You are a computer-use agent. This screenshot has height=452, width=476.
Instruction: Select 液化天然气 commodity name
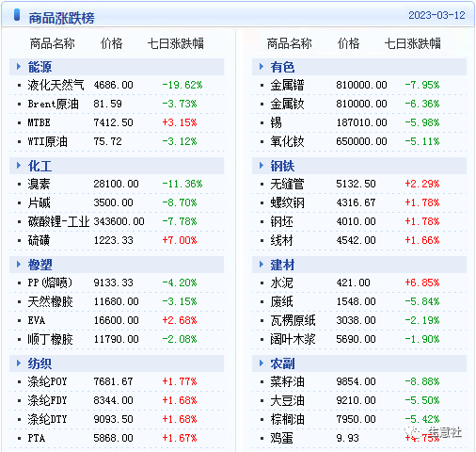pyautogui.click(x=56, y=85)
